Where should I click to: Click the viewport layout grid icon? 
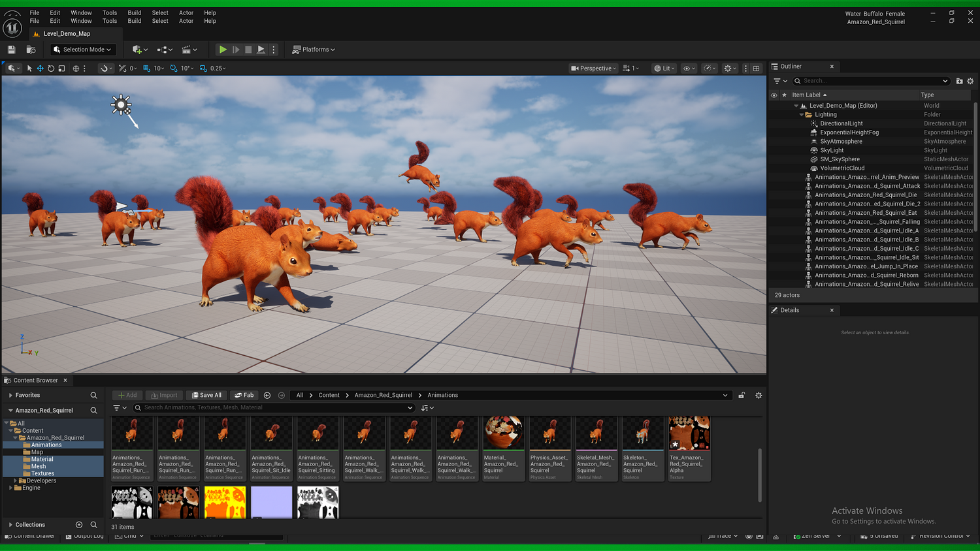click(x=757, y=69)
